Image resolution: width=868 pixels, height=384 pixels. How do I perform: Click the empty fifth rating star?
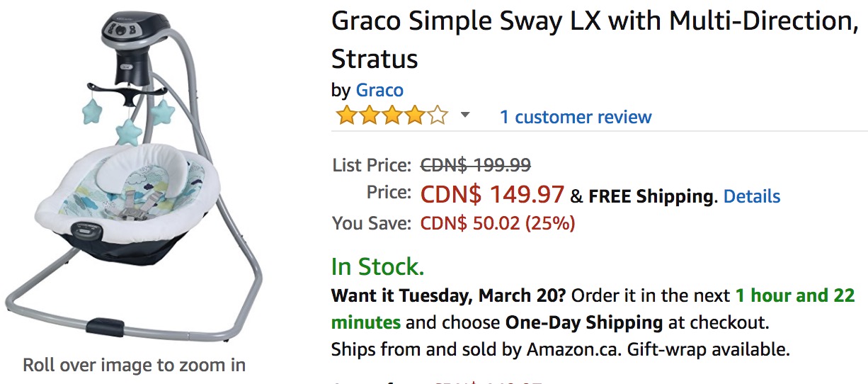(x=438, y=115)
